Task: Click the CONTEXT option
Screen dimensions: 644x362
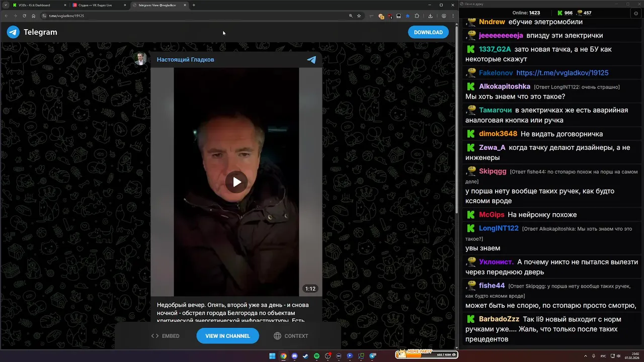Action: (291, 336)
